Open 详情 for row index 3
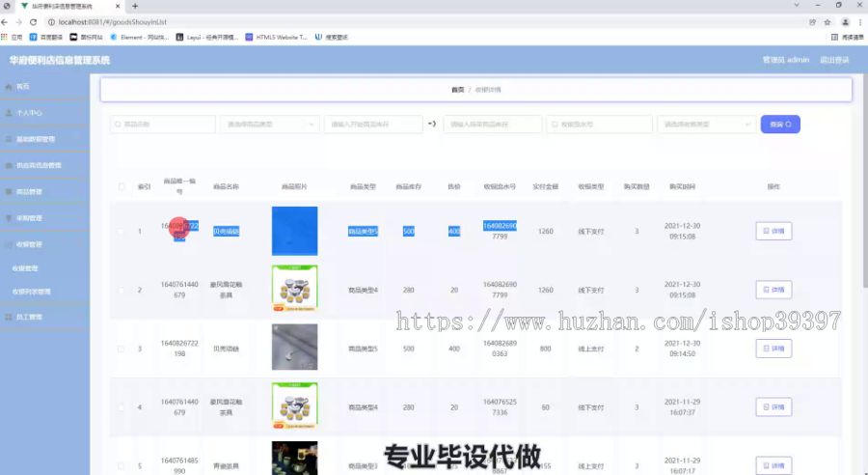Image resolution: width=868 pixels, height=475 pixels. click(x=773, y=349)
